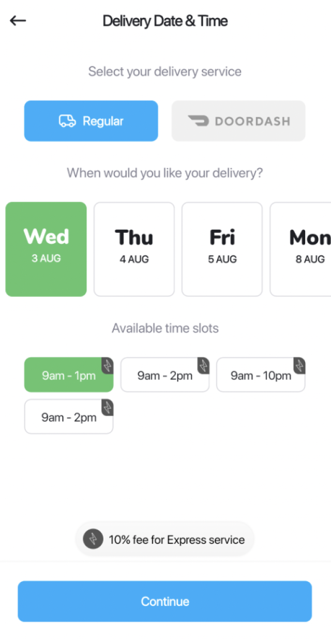The height and width of the screenshot is (644, 331).
Task: Click lightning badge on 9am - 2pm slot under 9am - 1pm
Action: click(107, 407)
